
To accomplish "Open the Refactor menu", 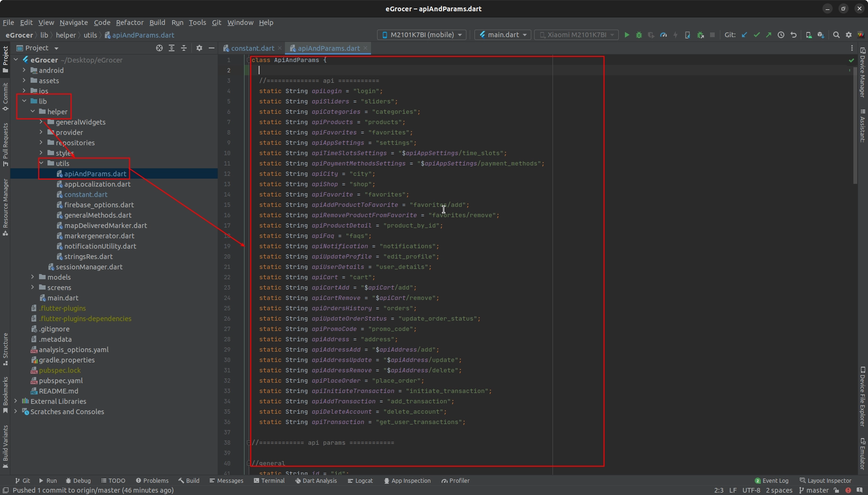I will pyautogui.click(x=130, y=23).
